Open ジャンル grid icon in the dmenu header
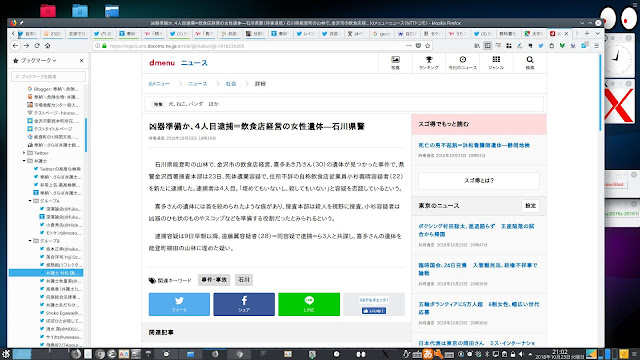Image resolution: width=640 pixels, height=360 pixels. [496, 63]
